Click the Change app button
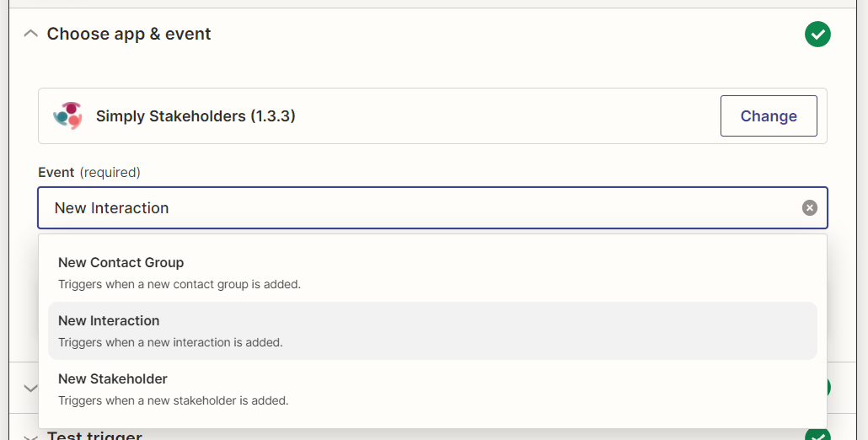Screen dimensions: 868x440 (769, 115)
